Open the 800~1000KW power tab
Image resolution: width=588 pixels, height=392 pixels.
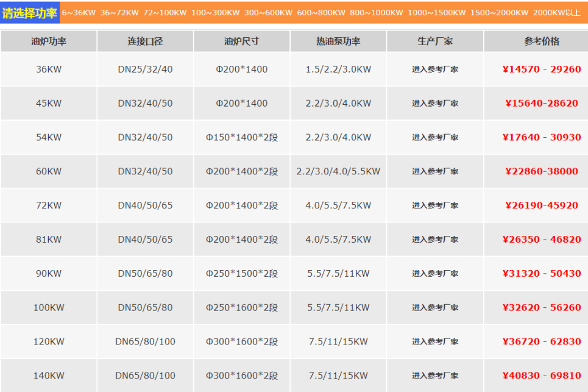click(x=377, y=12)
